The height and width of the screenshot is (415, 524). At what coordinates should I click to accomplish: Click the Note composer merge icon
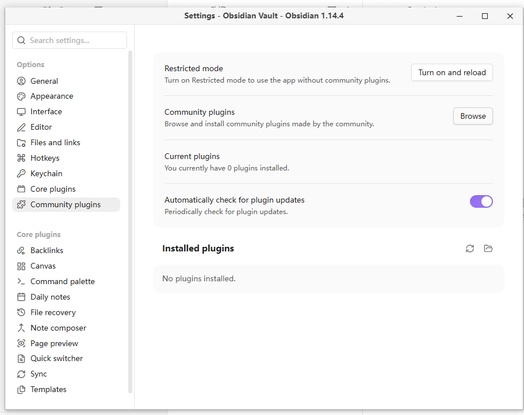(x=21, y=328)
